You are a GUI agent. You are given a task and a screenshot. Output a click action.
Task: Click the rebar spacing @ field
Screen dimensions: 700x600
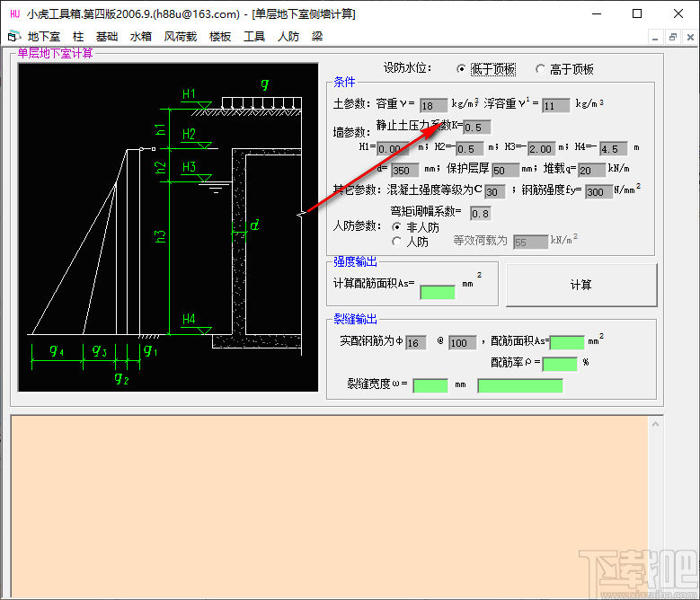point(463,342)
